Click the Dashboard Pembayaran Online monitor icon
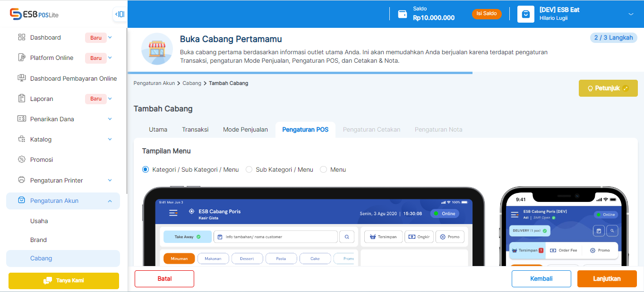Image resolution: width=644 pixels, height=292 pixels. (21, 78)
